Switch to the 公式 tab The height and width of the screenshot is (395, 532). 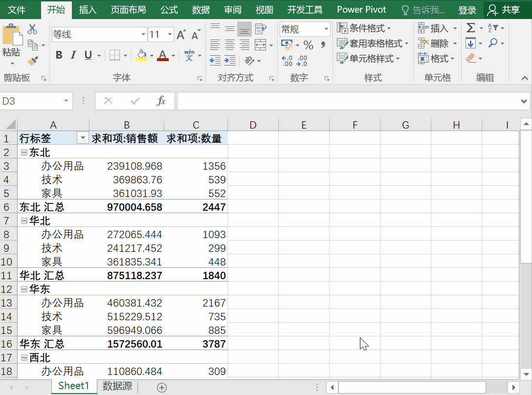169,10
